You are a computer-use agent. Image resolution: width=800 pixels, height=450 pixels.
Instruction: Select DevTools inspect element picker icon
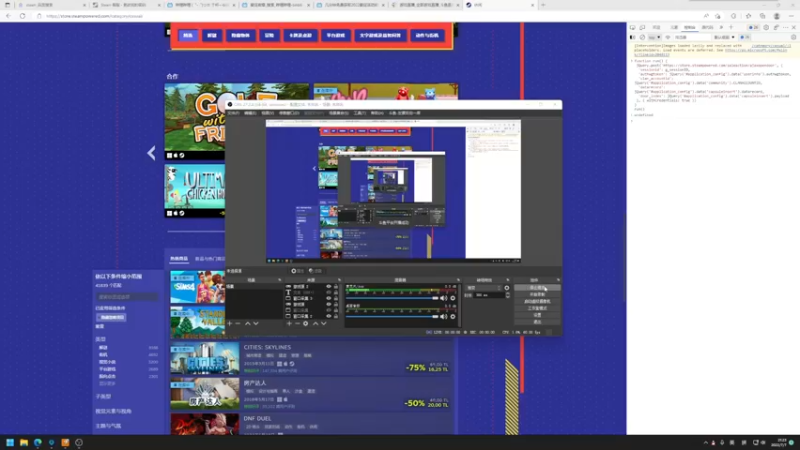click(632, 28)
